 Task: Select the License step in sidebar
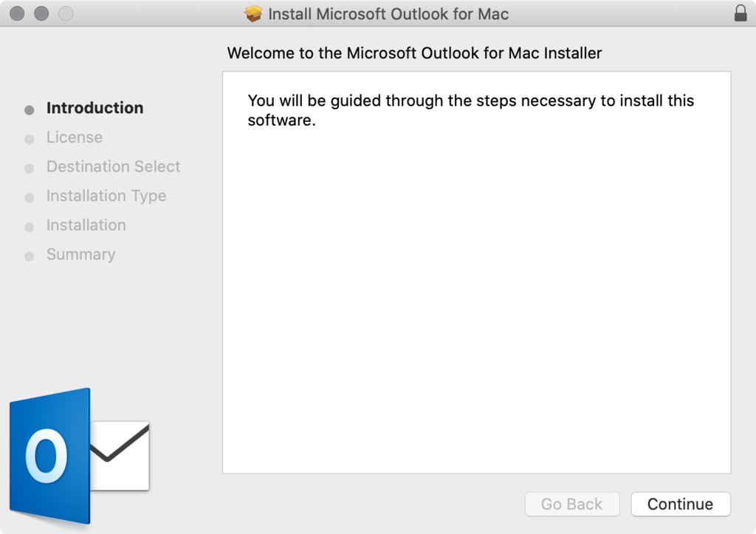point(74,137)
